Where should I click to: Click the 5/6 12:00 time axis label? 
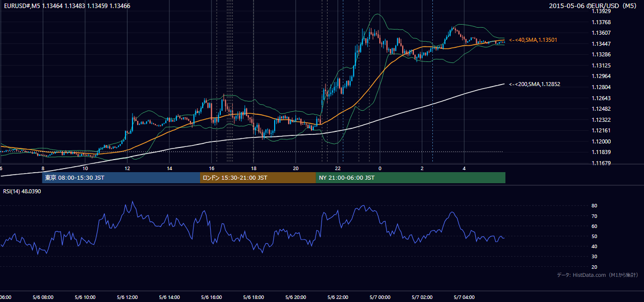coord(127,297)
